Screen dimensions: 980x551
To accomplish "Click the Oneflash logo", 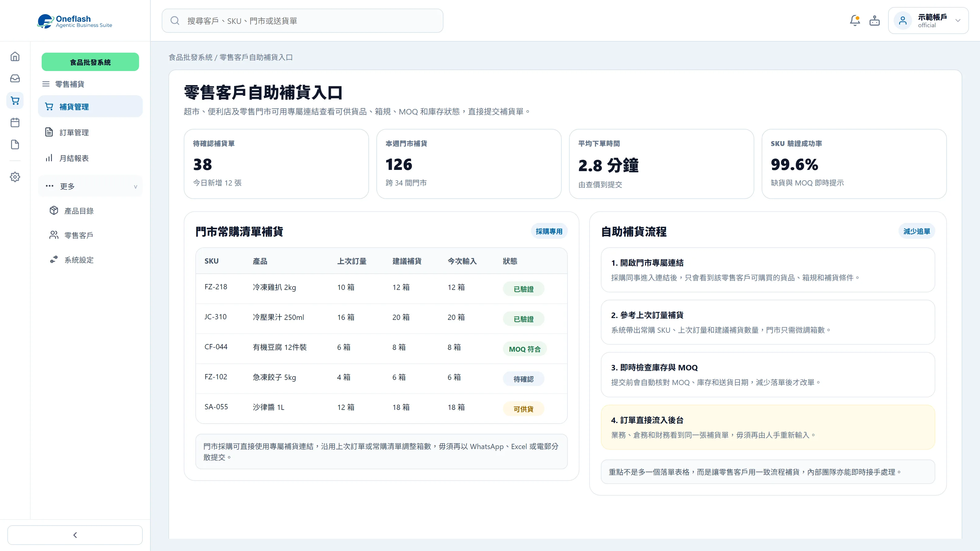I will coord(74,21).
